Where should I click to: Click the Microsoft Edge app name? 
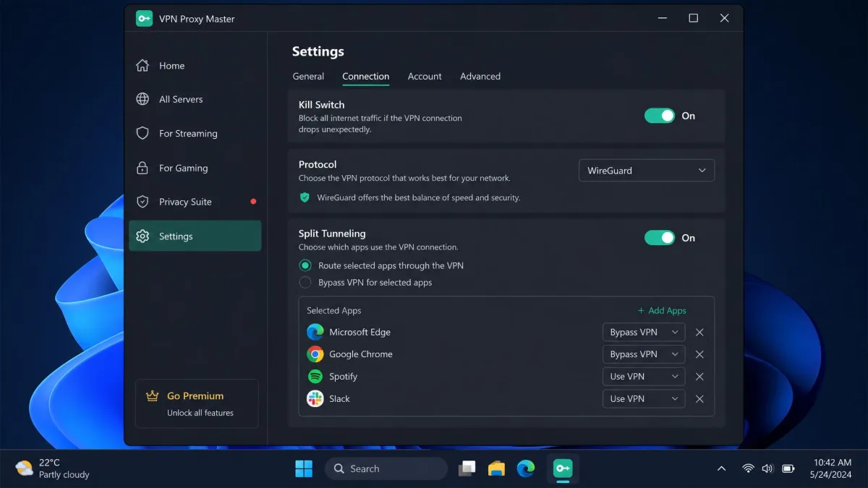coord(359,333)
